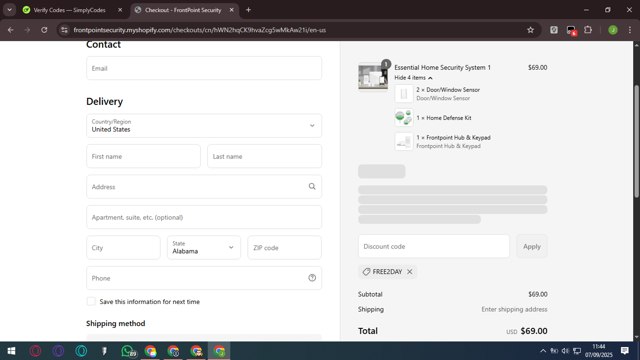640x360 pixels.
Task: Show hidden system tray icons
Action: [543, 351]
